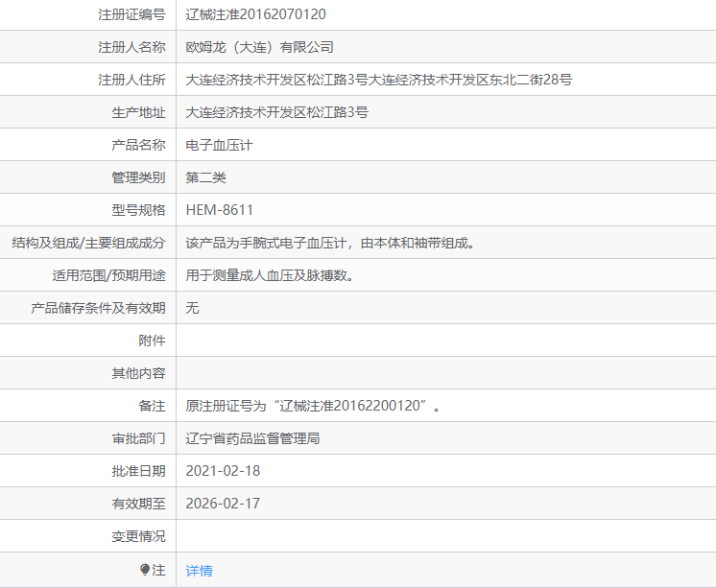Click the 注册人住所 label
Image resolution: width=716 pixels, height=588 pixels.
coord(131,80)
